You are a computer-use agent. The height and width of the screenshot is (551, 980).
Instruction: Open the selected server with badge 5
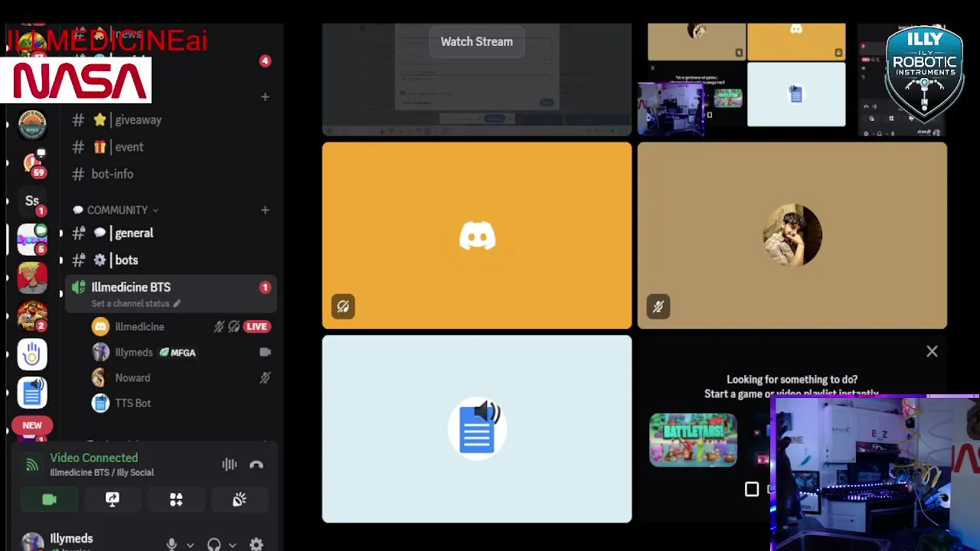[32, 240]
